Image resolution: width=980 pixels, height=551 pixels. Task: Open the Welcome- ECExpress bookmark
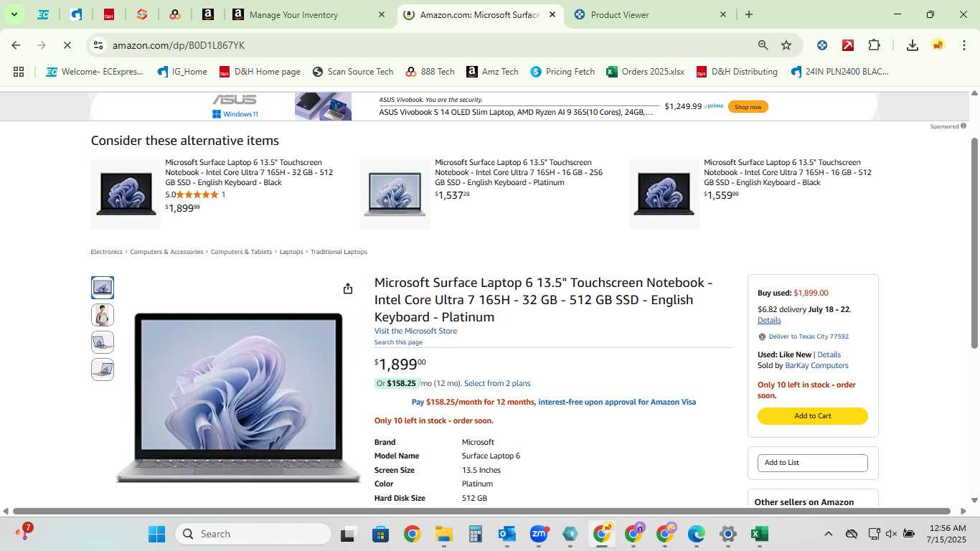[95, 72]
